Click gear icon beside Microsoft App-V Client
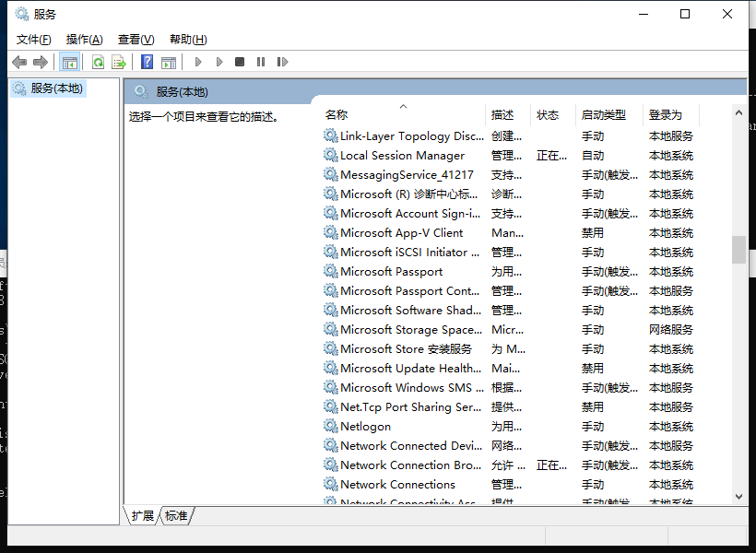The image size is (756, 553). pyautogui.click(x=330, y=232)
